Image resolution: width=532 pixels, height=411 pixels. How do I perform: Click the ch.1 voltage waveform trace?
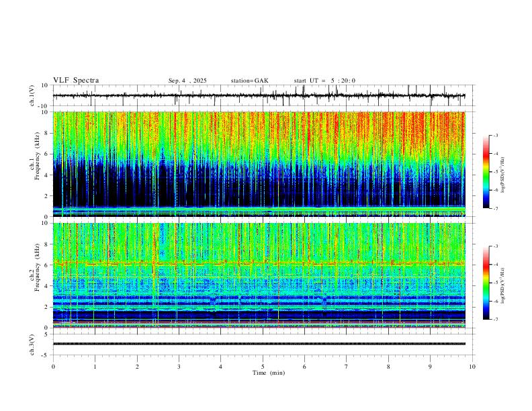(259, 95)
